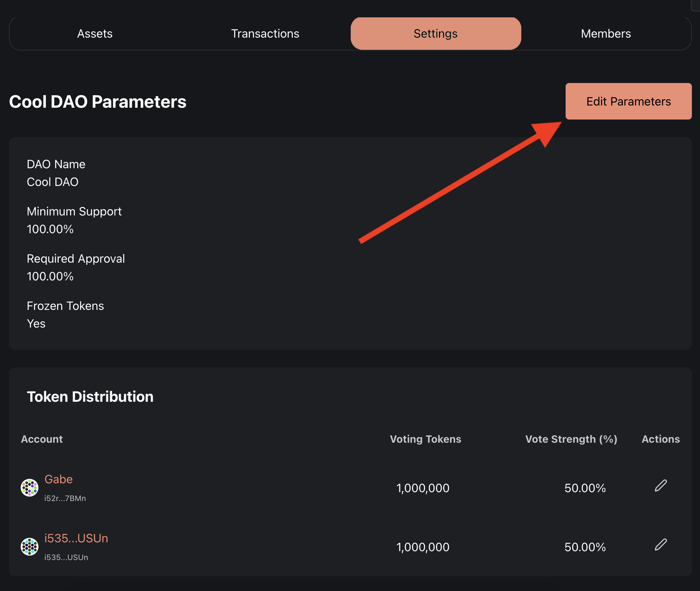Open the orange i535...USUn account link
Screen dimensions: 700x591
(76, 538)
